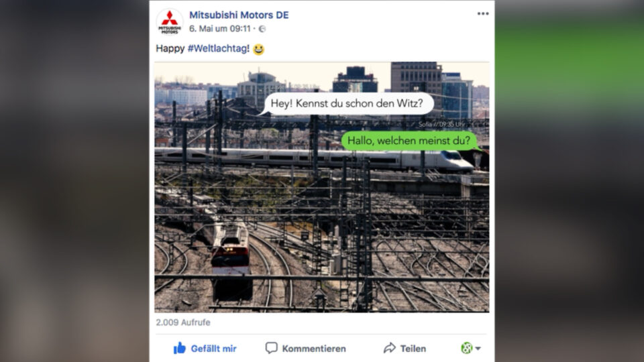The image size is (644, 362).
Task: Click the audience selector profile icon
Action: (x=467, y=348)
